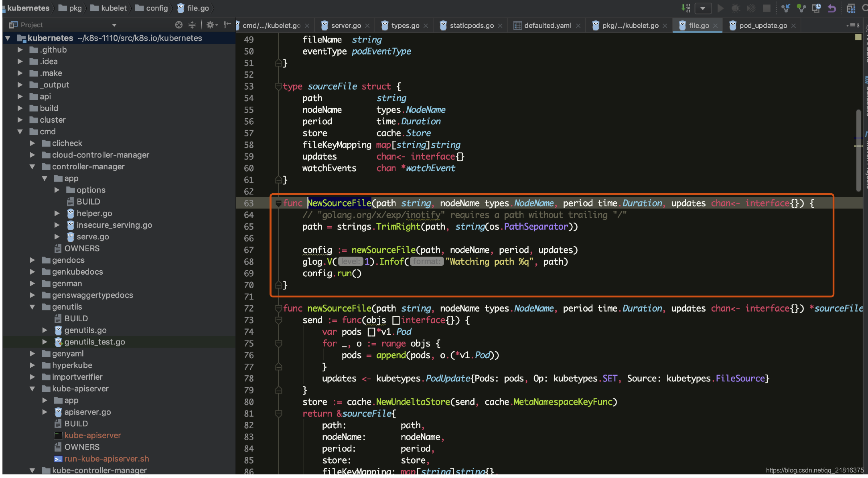Click the Search Everywhere magnifier icon
The image size is (868, 478).
(864, 8)
